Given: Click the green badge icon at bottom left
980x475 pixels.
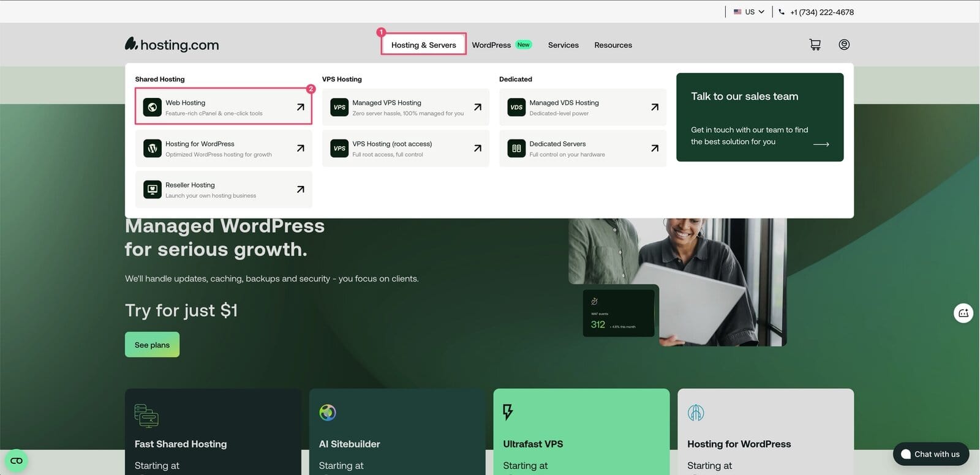Looking at the screenshot, I should [x=17, y=460].
